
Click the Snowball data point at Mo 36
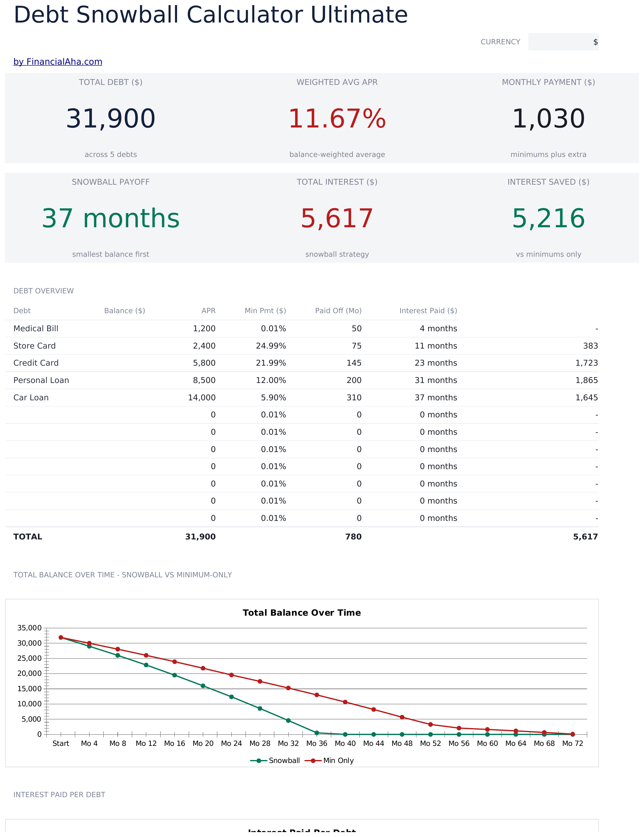pyautogui.click(x=317, y=733)
